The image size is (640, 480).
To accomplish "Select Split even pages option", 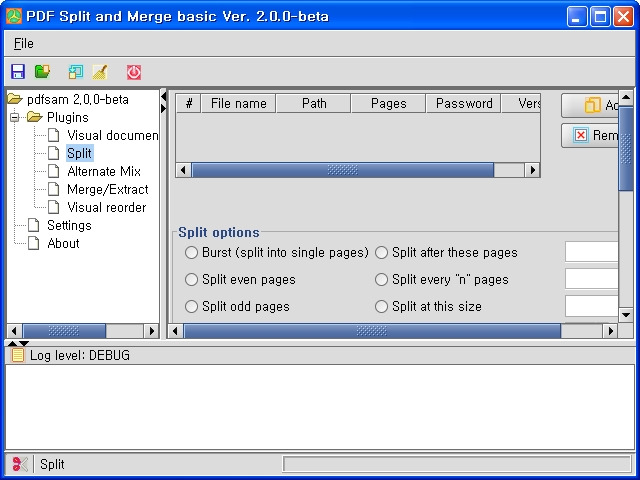I will [x=191, y=280].
